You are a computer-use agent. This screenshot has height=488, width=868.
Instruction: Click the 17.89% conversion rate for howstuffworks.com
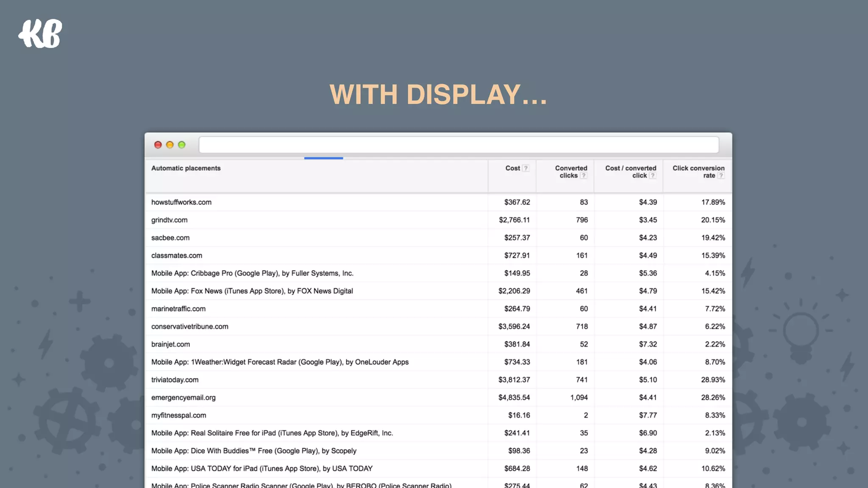click(x=713, y=202)
